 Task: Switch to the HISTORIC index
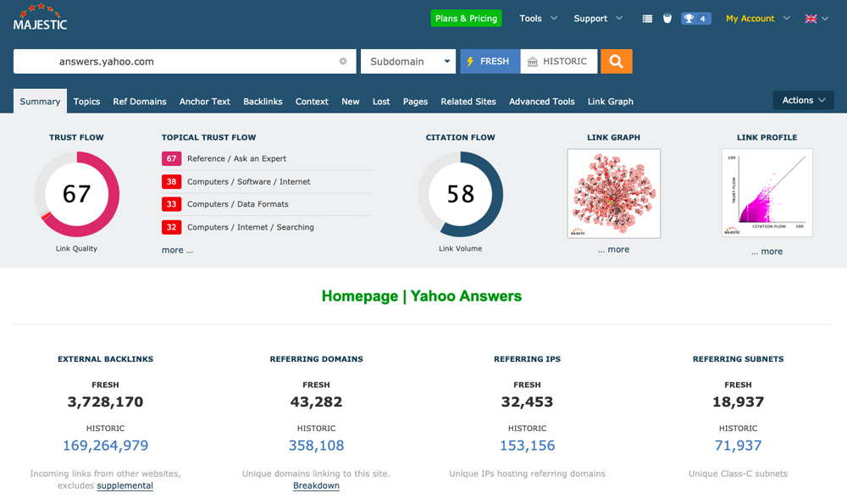(559, 61)
